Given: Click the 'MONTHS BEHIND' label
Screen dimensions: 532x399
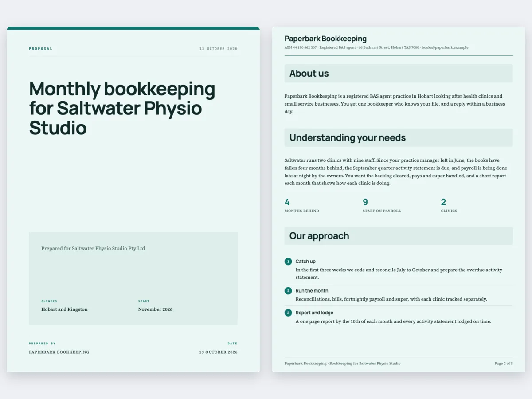Looking at the screenshot, I should [302, 211].
